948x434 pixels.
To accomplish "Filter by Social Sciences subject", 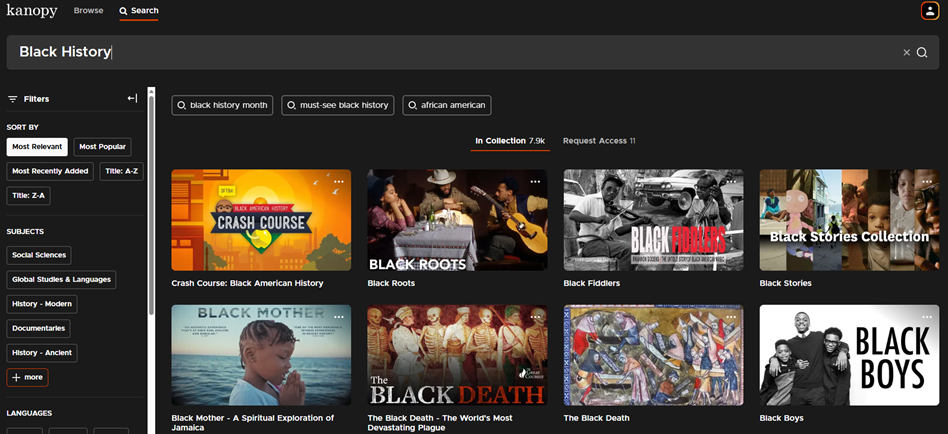I will pos(39,255).
